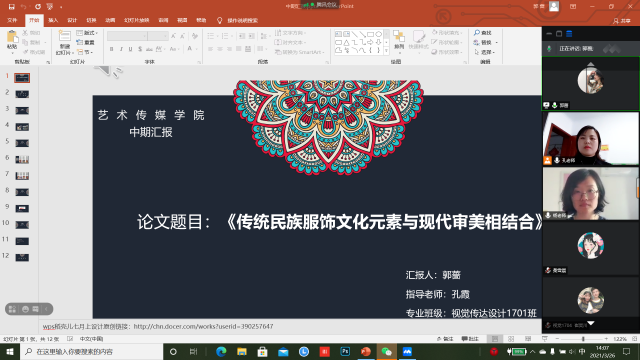The image size is (640, 360).
Task: Open the Shape Effects dropdown
Action: click(x=447, y=52)
